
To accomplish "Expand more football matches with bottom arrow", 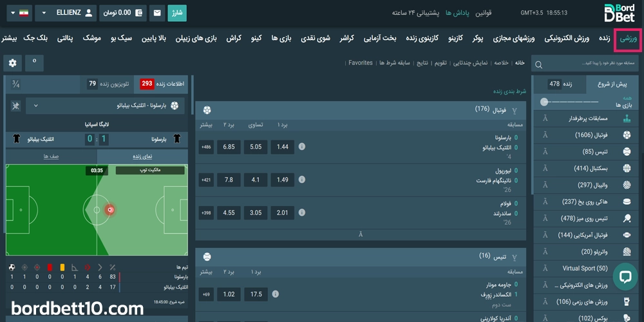I will click(x=361, y=234).
